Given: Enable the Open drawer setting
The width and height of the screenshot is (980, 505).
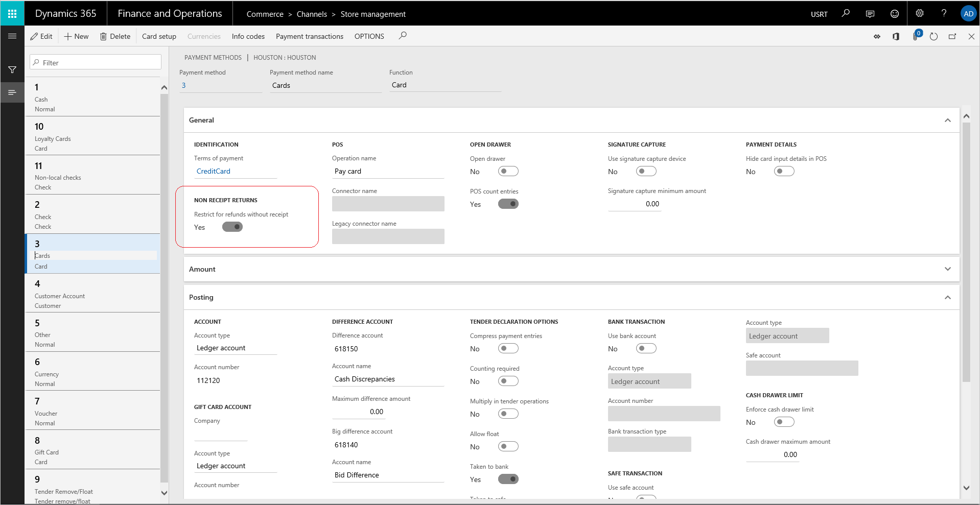Looking at the screenshot, I should 508,171.
